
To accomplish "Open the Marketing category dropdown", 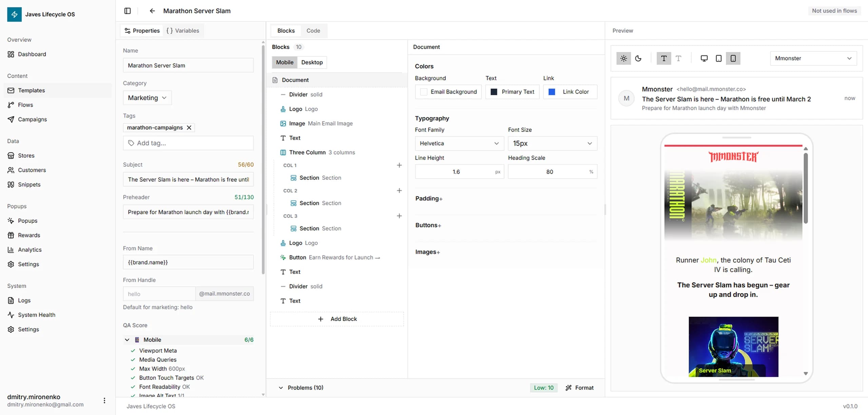I will [147, 98].
